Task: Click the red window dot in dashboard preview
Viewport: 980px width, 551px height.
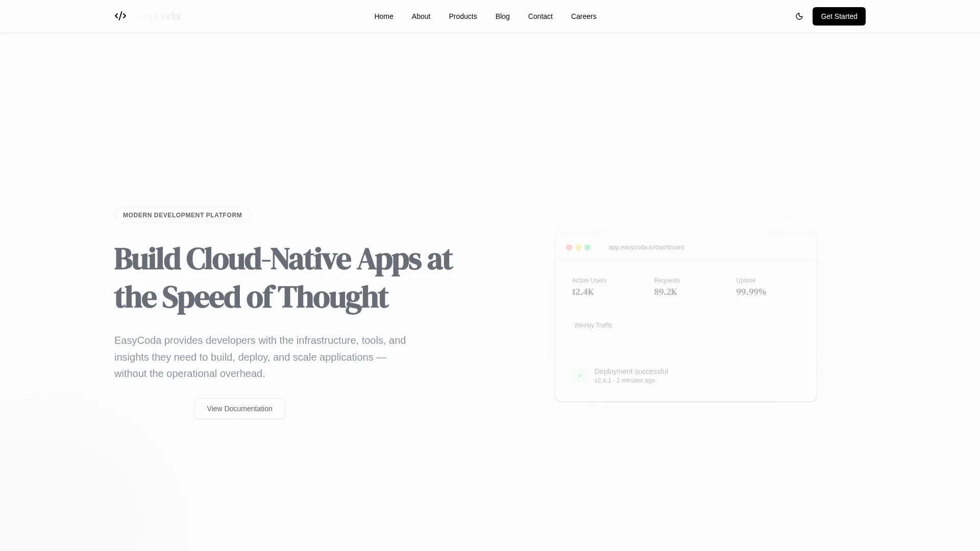Action: [x=569, y=247]
